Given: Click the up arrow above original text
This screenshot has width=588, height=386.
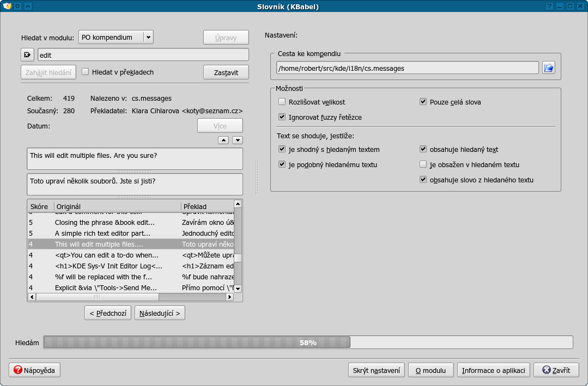Looking at the screenshot, I should [223, 140].
